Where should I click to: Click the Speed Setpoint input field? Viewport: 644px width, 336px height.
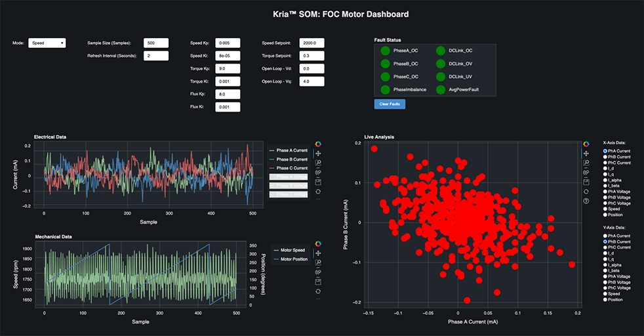tap(312, 43)
